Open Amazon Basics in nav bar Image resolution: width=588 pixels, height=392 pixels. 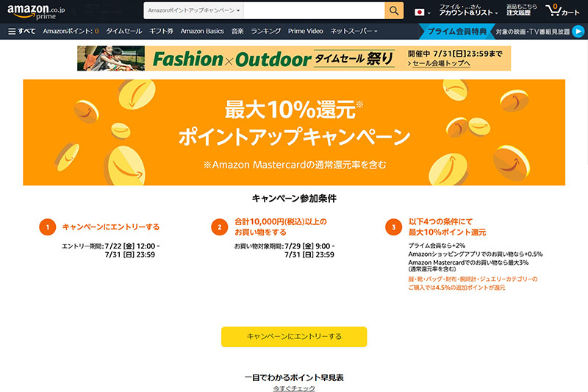202,31
